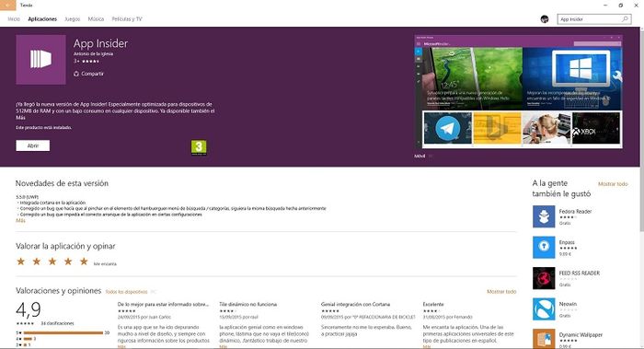Show all similar apps via Mostrar todo
The image size is (644, 349).
coord(613,184)
